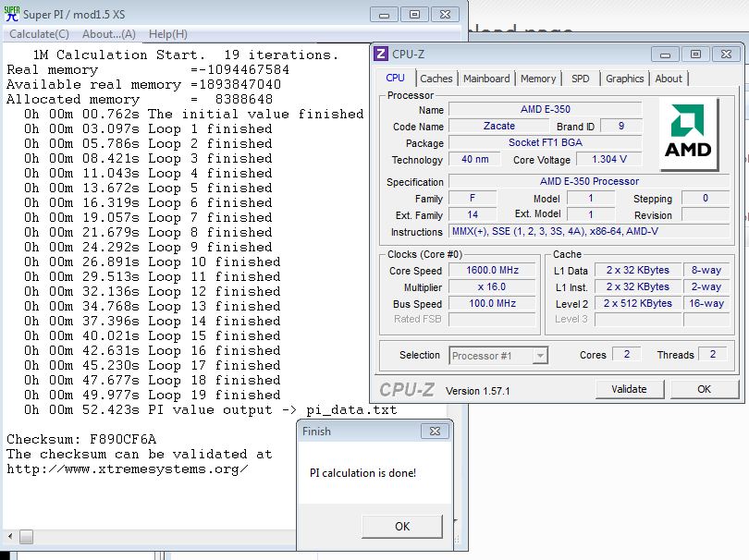Viewport: 749px width, 560px height.
Task: Open the Mainboard tab
Action: click(486, 79)
